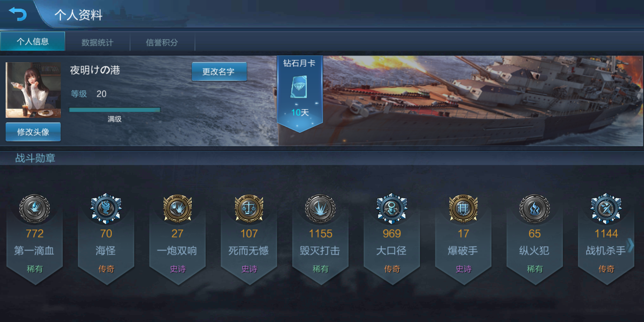Select the 爆破手 medal icon
This screenshot has width=644, height=322.
tap(463, 208)
